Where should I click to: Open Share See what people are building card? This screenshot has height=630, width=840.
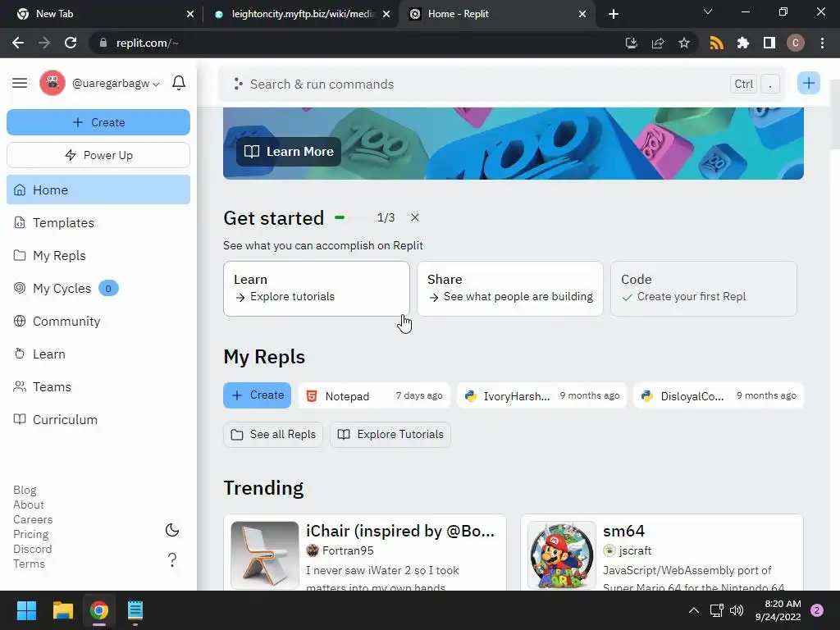click(x=510, y=289)
